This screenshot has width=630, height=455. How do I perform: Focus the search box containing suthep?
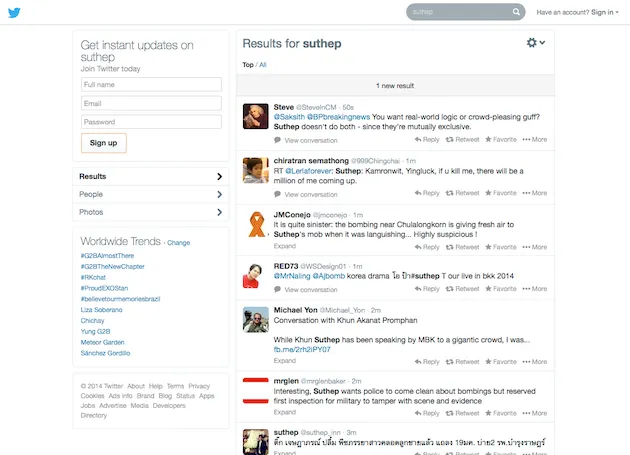[465, 12]
